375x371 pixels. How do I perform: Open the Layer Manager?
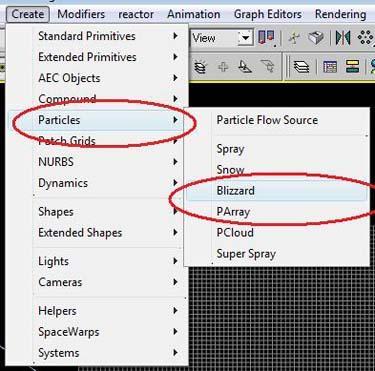click(x=301, y=67)
